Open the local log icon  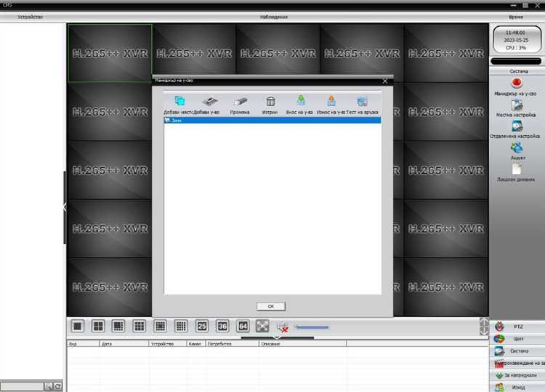pos(517,169)
